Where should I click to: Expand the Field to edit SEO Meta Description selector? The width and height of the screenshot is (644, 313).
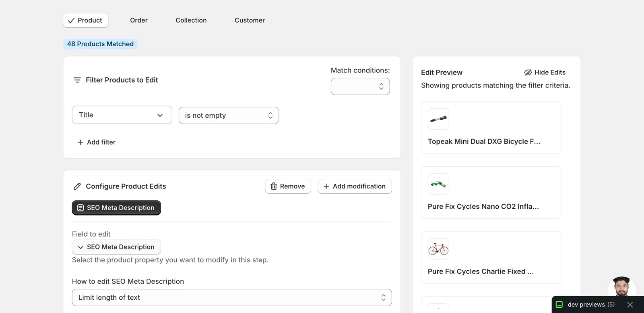pyautogui.click(x=116, y=247)
